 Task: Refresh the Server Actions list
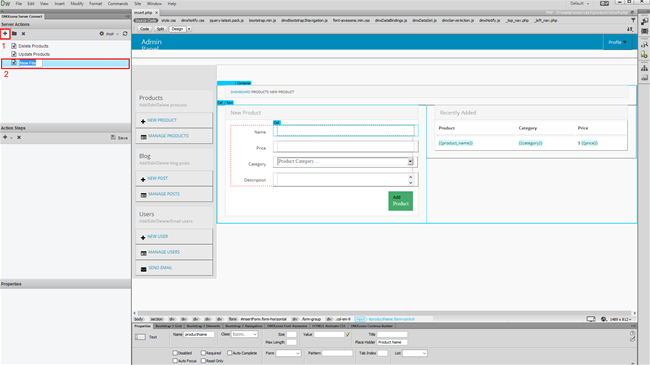point(125,34)
